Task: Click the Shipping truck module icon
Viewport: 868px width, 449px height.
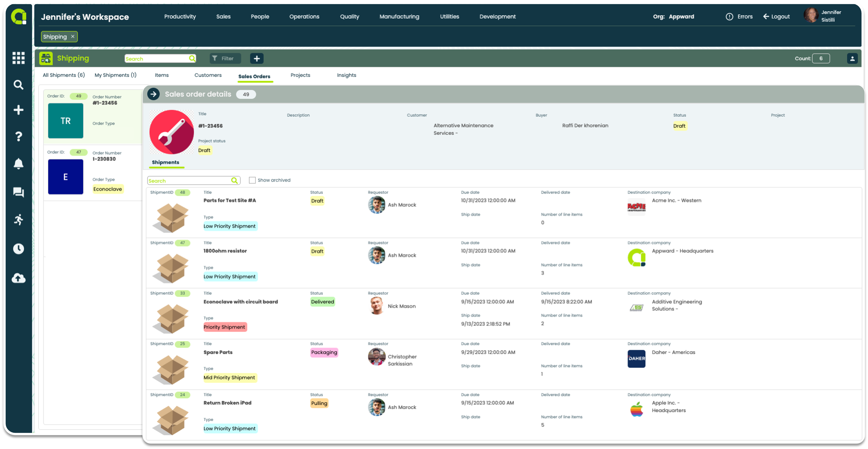Action: pyautogui.click(x=46, y=58)
